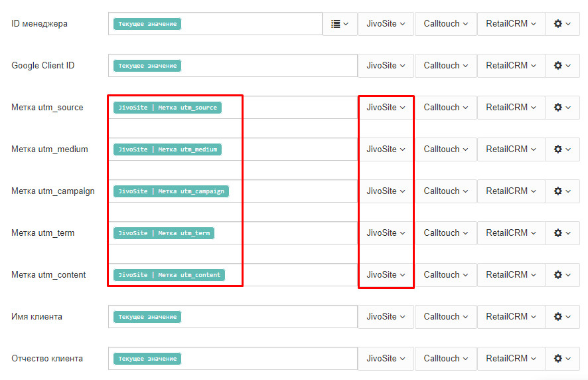Open gear options for Метка utm_medium
588x380 pixels.
pyautogui.click(x=562, y=149)
